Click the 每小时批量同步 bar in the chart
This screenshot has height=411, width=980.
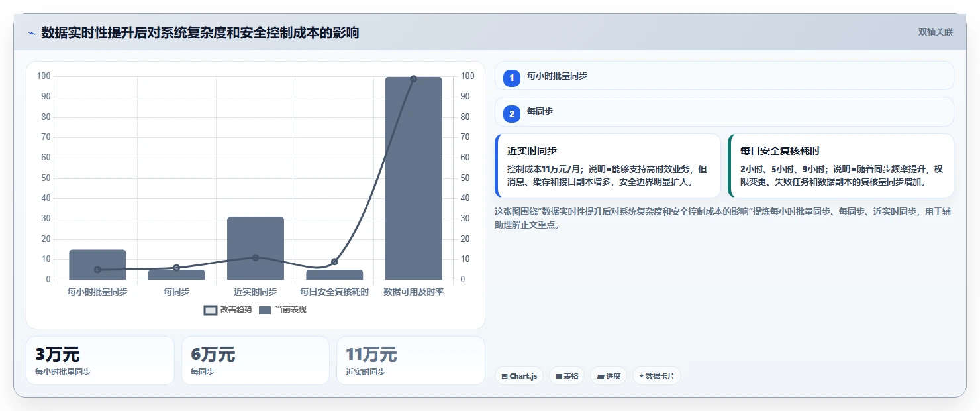click(97, 264)
